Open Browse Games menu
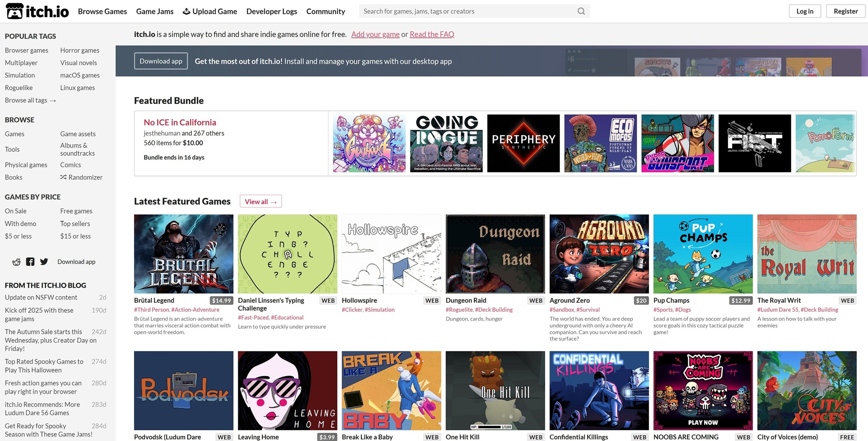This screenshot has height=441, width=868. pyautogui.click(x=102, y=11)
